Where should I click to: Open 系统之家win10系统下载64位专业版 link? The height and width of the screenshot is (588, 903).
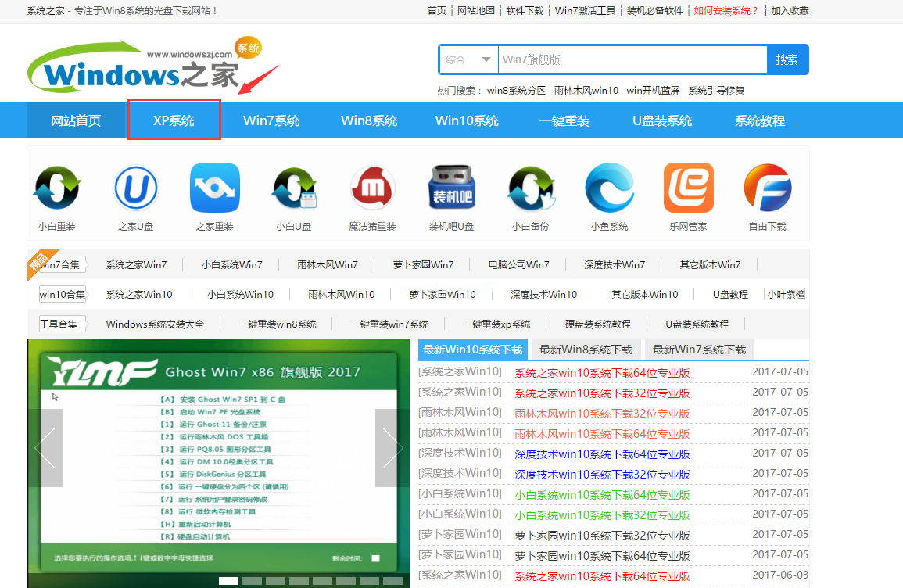pyautogui.click(x=602, y=373)
